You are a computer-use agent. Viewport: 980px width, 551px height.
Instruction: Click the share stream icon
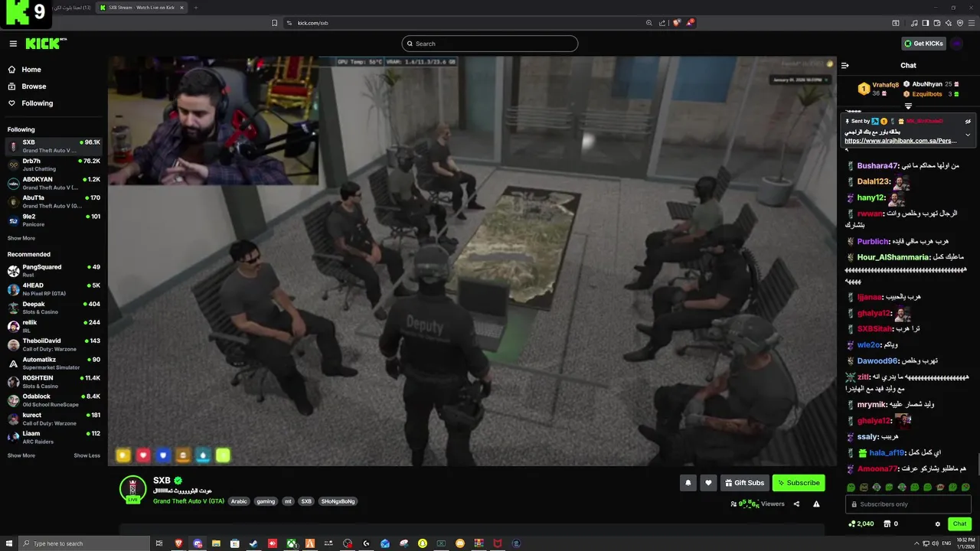click(796, 504)
